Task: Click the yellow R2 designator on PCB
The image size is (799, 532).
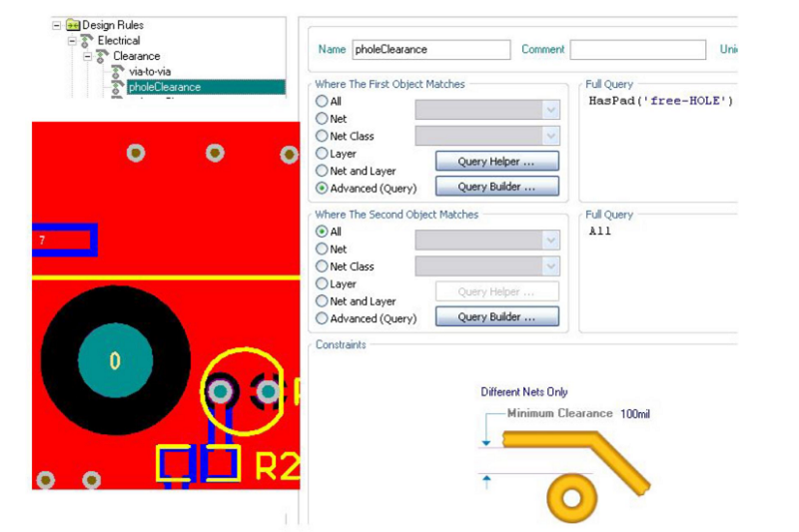Action: [277, 466]
